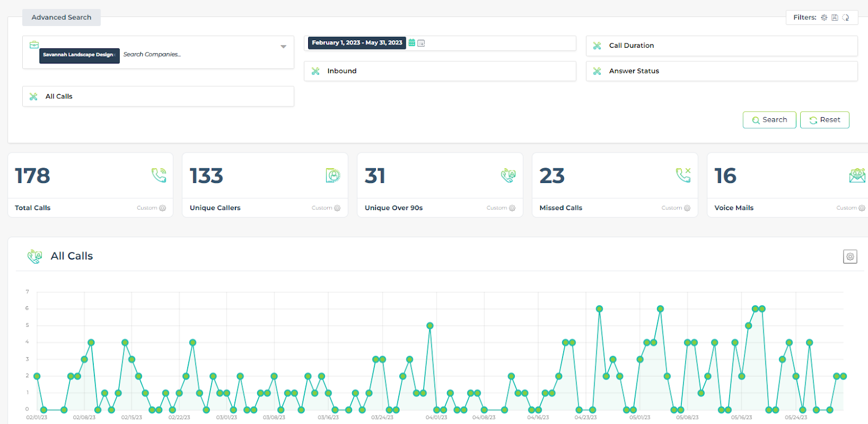
Task: Remove the Savannah Landscape Design company tag
Action: point(115,55)
